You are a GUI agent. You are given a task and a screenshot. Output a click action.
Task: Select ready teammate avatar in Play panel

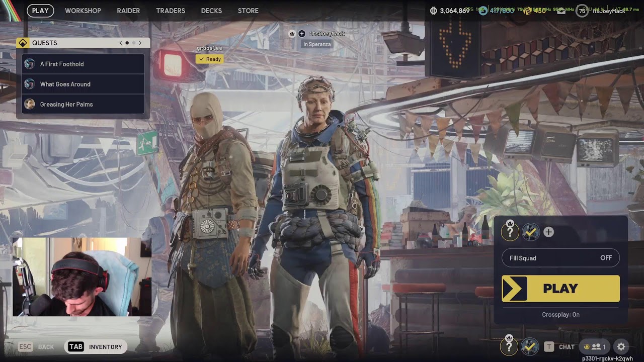pos(530,232)
